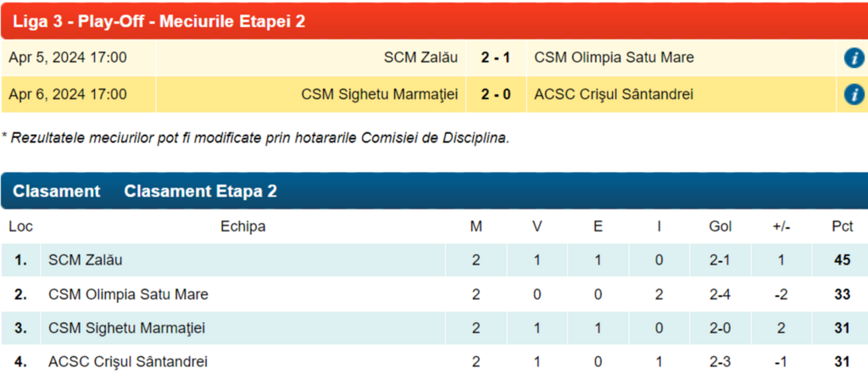The image size is (868, 379).
Task: Click CSM Sighetu Marmaţiei home team name
Action: coord(380,94)
